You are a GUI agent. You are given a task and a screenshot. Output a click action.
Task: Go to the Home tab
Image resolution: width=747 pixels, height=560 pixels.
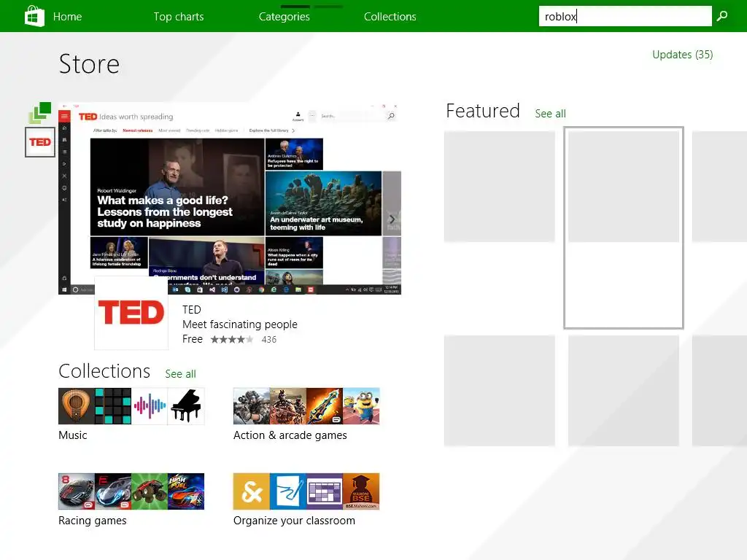click(x=67, y=17)
